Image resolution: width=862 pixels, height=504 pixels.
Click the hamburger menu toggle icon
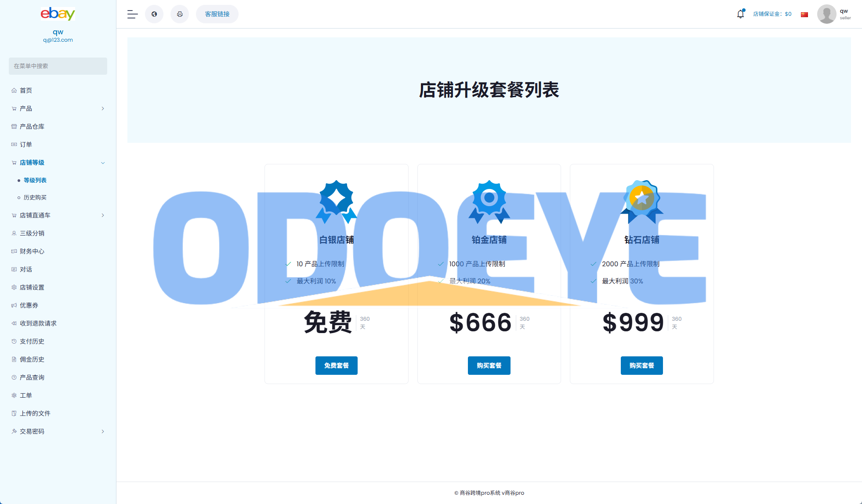pos(132,14)
